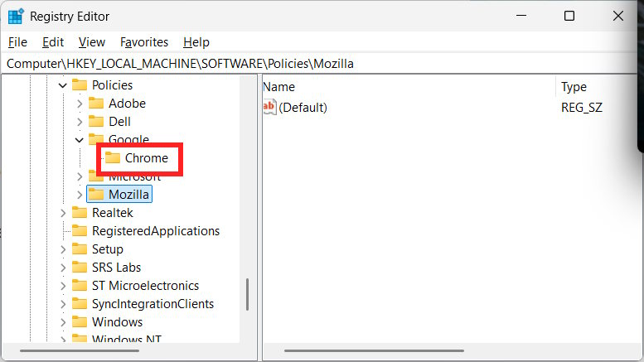Collapse the Google key
This screenshot has width=644, height=362.
click(x=80, y=140)
